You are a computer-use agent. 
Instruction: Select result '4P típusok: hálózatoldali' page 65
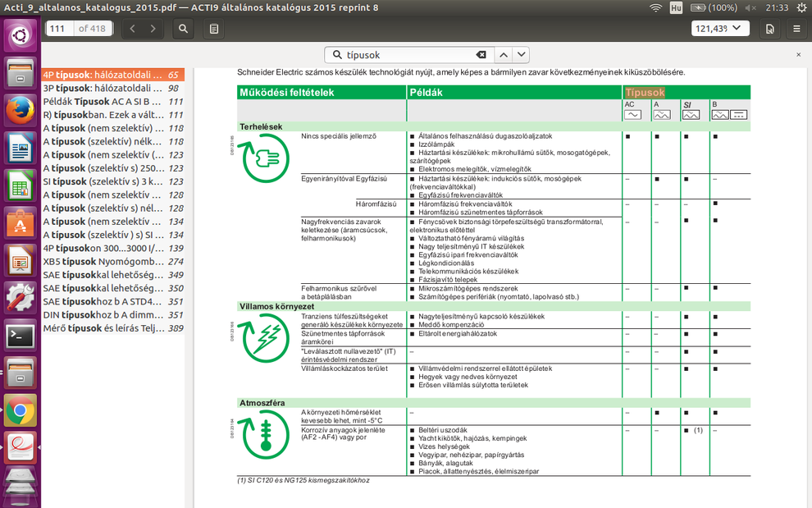click(x=112, y=75)
